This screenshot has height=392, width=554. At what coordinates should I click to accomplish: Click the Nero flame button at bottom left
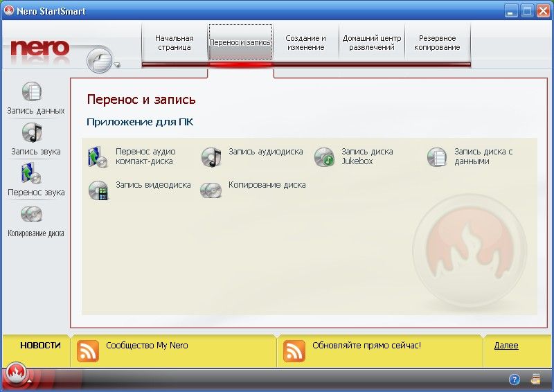15,374
